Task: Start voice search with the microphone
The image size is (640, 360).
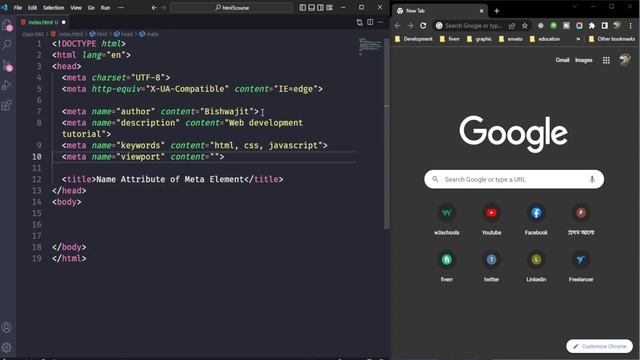Action: (x=592, y=179)
